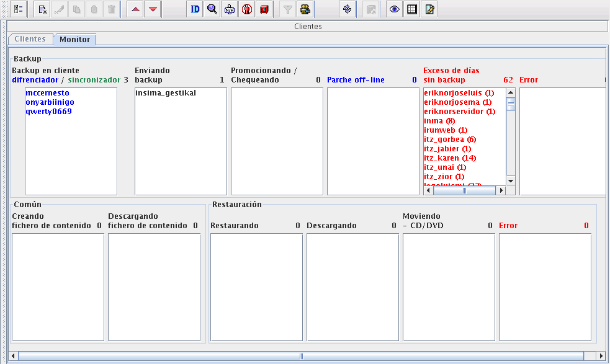This screenshot has width=610, height=364.
Task: Click the red down arrow icon
Action: point(153,9)
